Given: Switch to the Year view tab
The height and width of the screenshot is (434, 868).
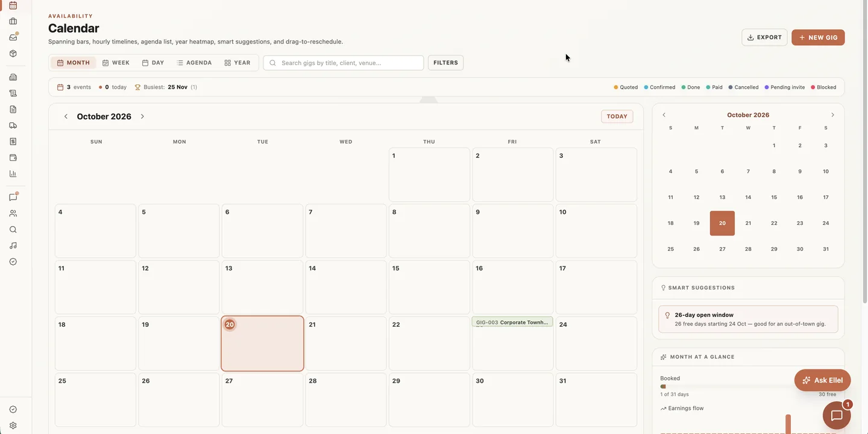Looking at the screenshot, I should click(237, 63).
